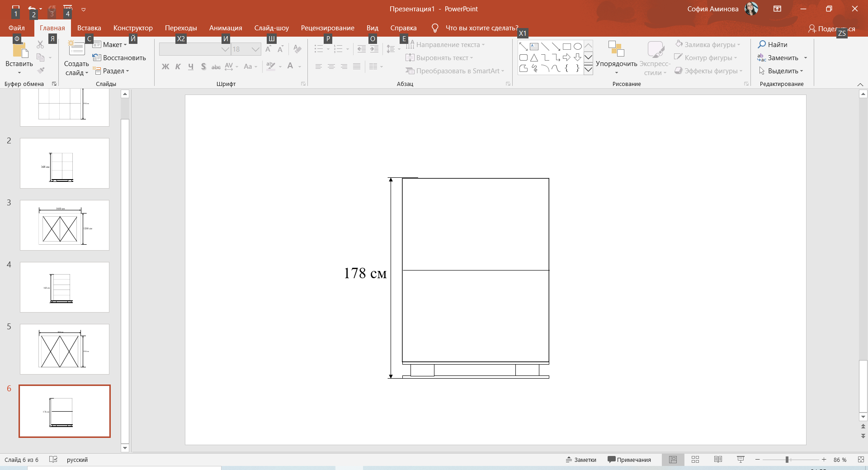Select the rectangle shape in shapes gallery
This screenshot has width=868, height=470.
pyautogui.click(x=566, y=47)
